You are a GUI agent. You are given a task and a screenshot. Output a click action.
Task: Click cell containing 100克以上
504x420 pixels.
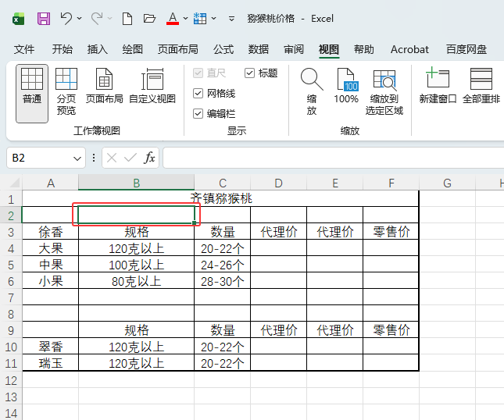click(x=136, y=265)
